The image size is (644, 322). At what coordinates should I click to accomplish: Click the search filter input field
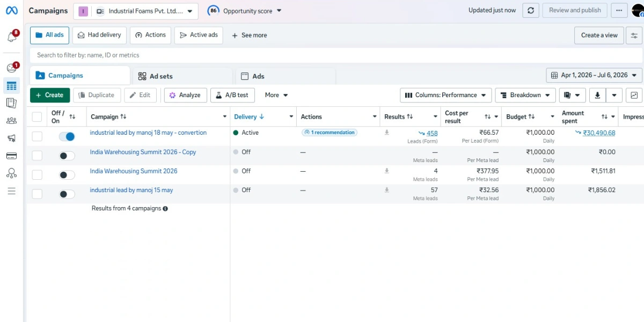[336, 55]
